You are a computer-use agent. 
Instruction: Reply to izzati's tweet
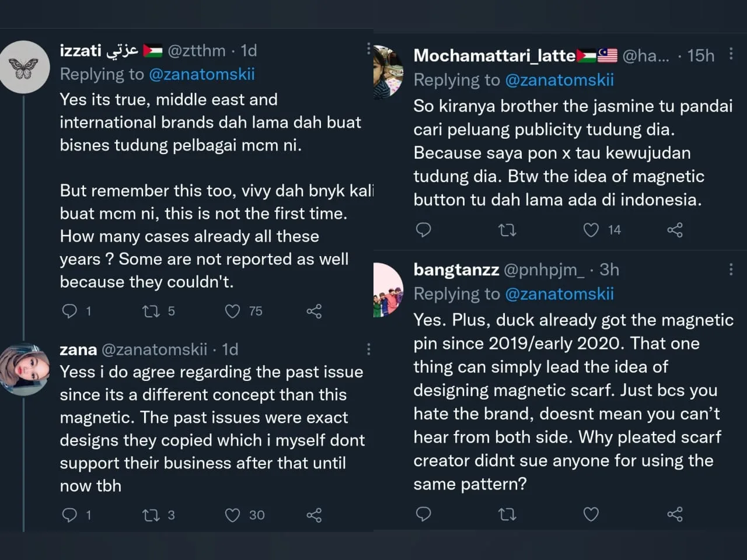click(x=69, y=311)
